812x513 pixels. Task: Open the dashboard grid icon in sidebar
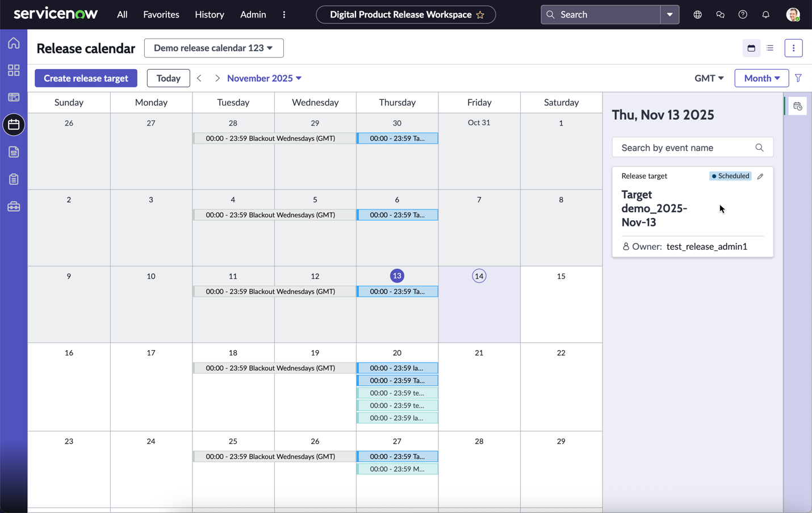[x=14, y=70]
